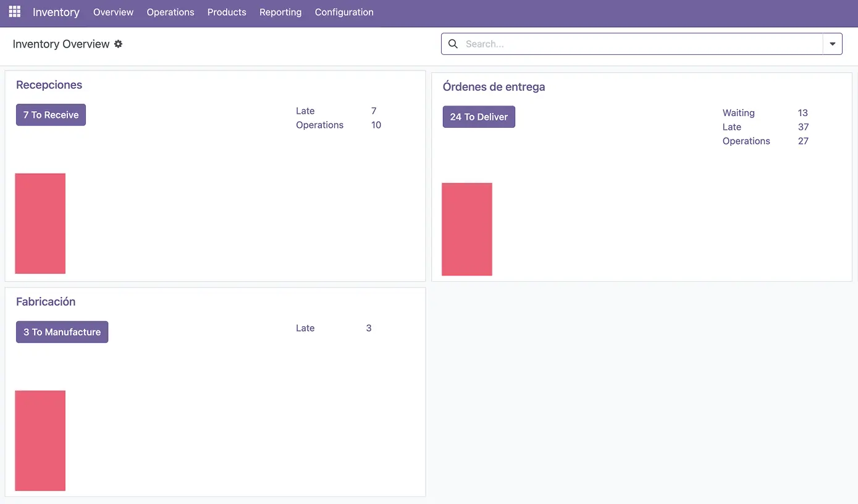Go to the Overview menu item
Screen dimensions: 858x504
[113, 12]
